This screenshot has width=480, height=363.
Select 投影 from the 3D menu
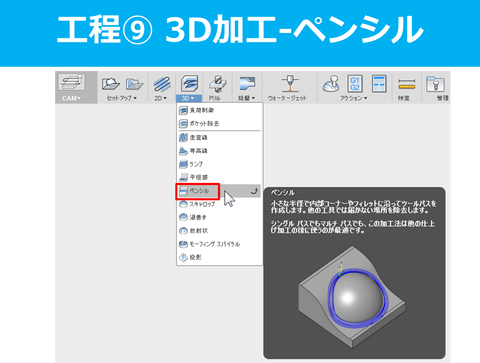tap(219, 257)
